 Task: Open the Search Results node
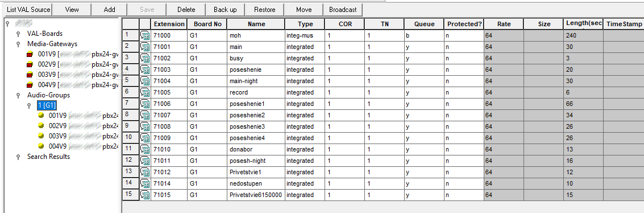pos(48,157)
